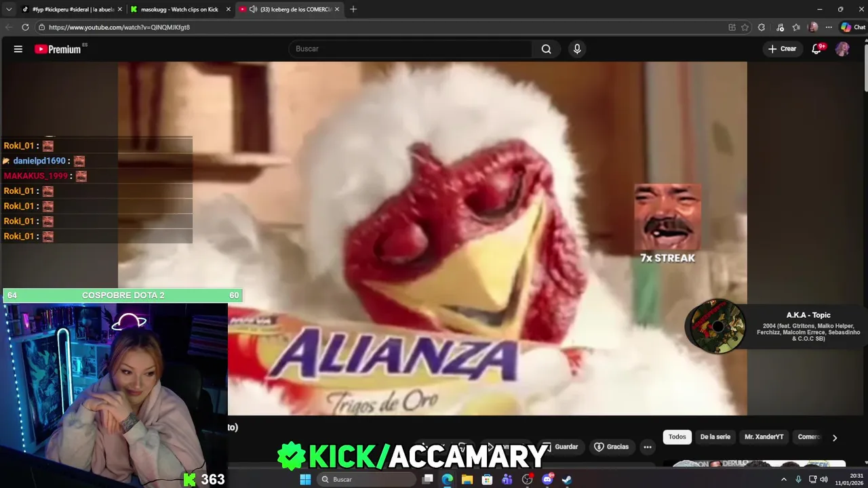868x488 pixels.
Task: Open Edge Copilot Chat button
Action: [x=853, y=27]
